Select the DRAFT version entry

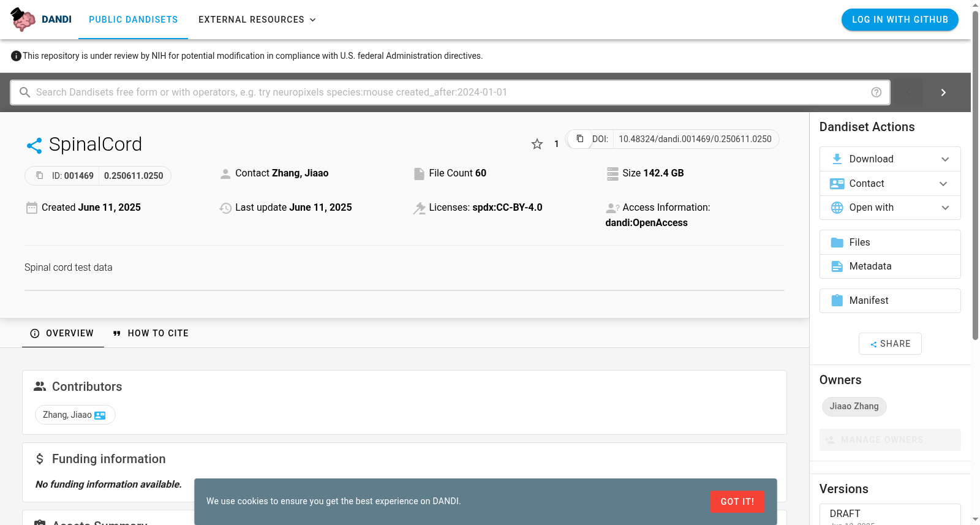point(890,515)
